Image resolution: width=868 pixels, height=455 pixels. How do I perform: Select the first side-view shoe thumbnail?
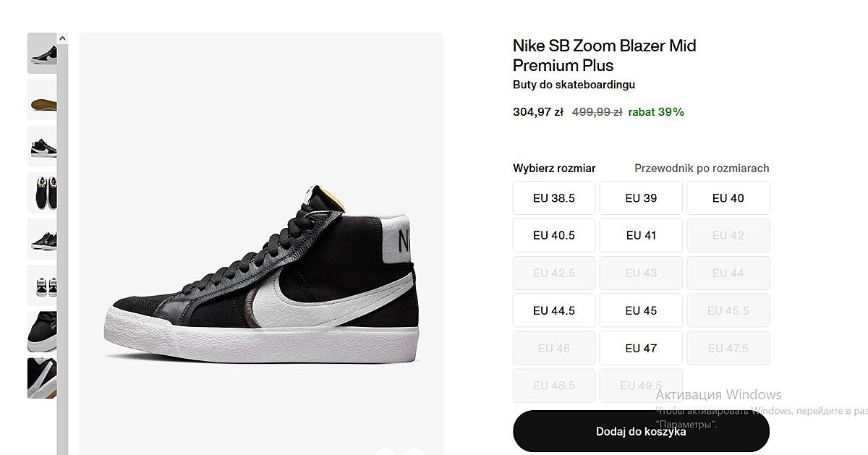pyautogui.click(x=42, y=54)
